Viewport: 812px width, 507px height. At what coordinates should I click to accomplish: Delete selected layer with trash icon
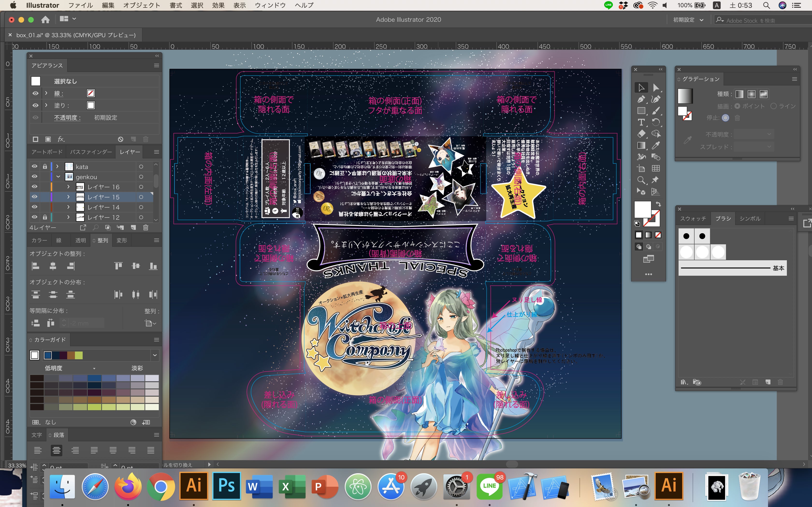pyautogui.click(x=146, y=228)
